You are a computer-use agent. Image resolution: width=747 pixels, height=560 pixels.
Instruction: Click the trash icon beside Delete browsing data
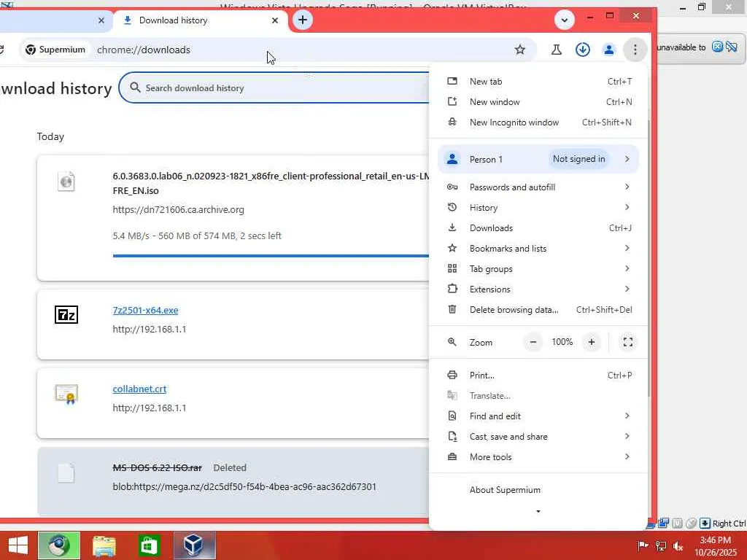452,309
